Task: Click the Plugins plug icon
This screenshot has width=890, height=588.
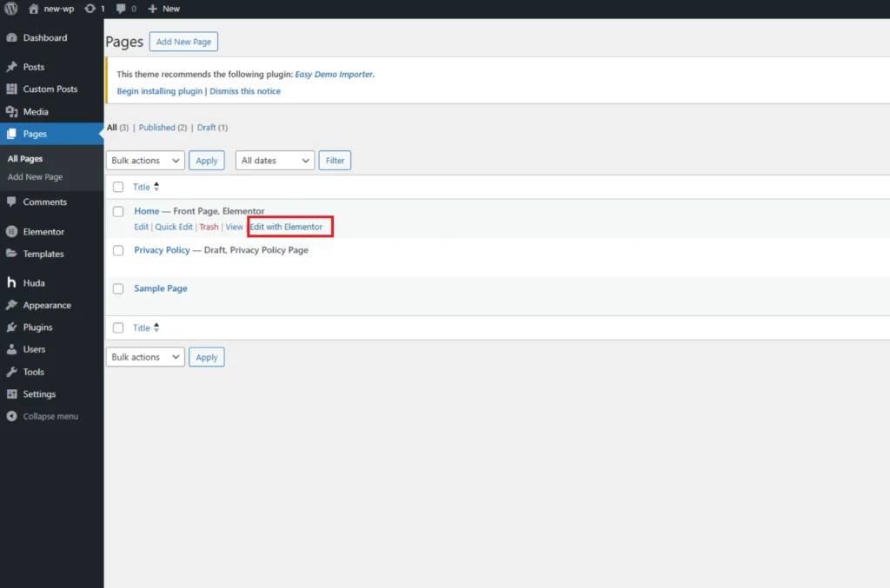Action: (11, 327)
